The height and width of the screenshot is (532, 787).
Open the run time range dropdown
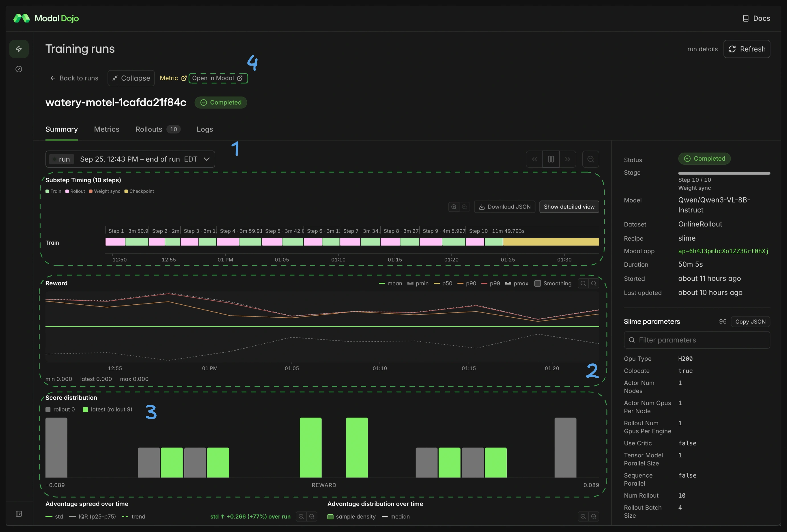pyautogui.click(x=130, y=159)
